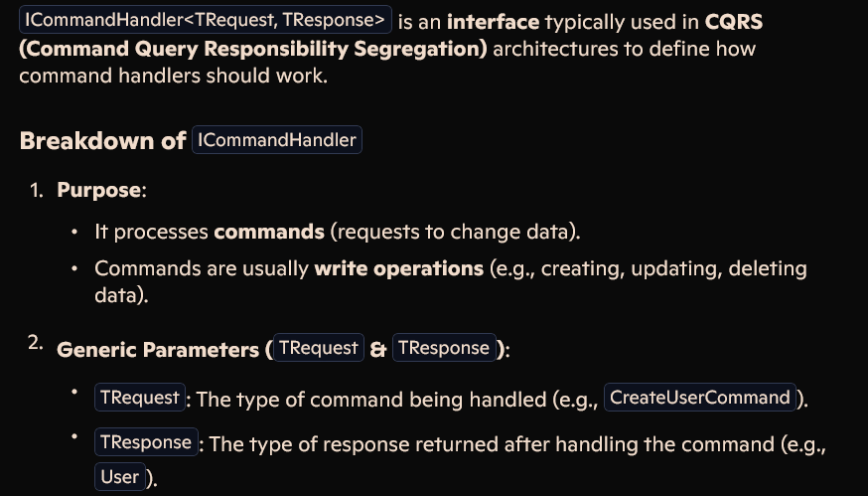Viewport: 868px width, 496px height.
Task: Click TResponse chip in Generic Parameters heading
Action: coord(444,348)
